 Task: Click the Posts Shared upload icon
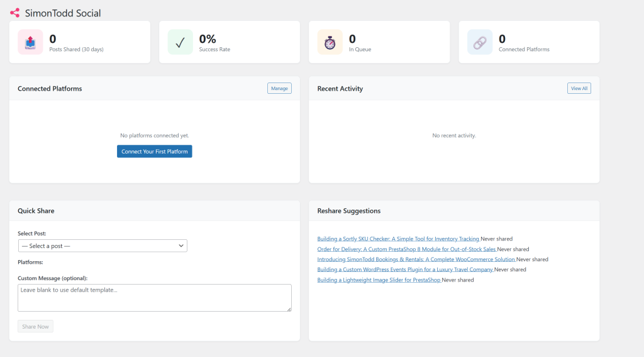click(30, 42)
